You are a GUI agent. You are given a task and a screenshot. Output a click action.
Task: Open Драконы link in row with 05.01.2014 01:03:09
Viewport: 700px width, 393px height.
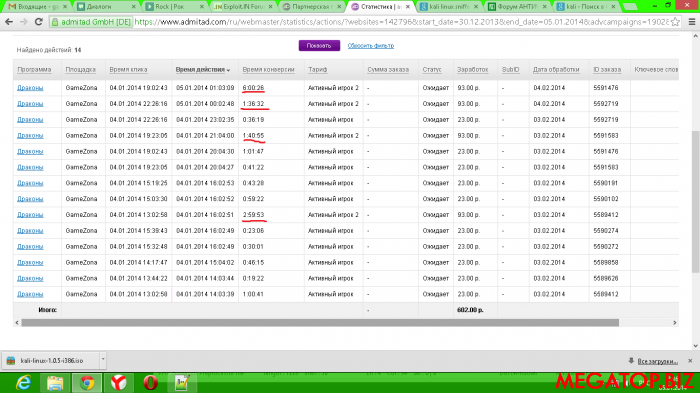[x=30, y=88]
